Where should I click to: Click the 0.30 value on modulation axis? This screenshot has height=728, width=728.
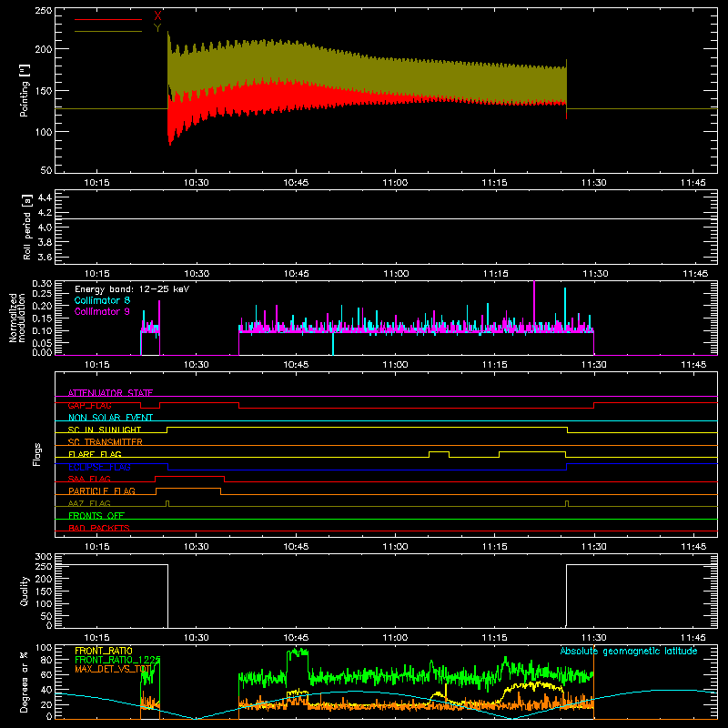pyautogui.click(x=42, y=284)
